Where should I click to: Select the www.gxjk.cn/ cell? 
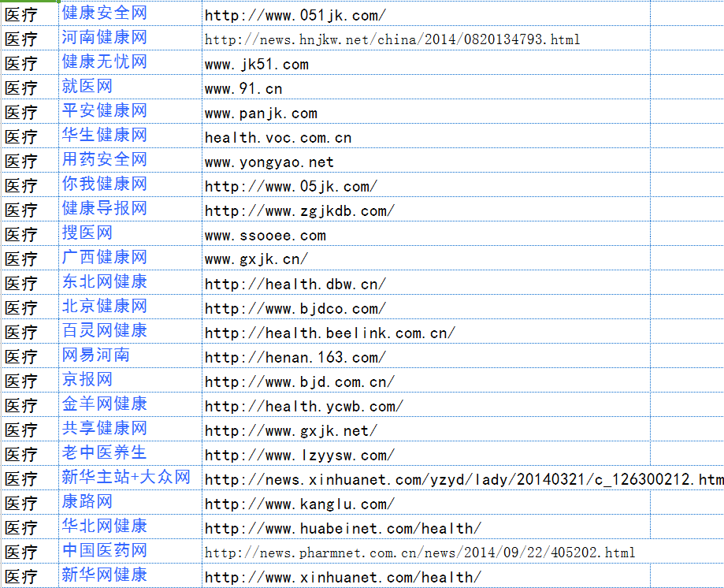[x=426, y=258]
